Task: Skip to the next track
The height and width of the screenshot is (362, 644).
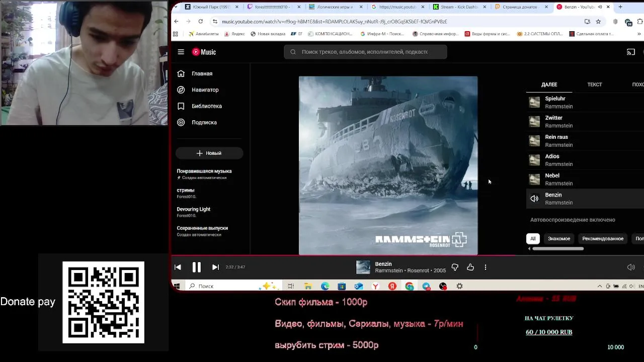Action: (215, 267)
